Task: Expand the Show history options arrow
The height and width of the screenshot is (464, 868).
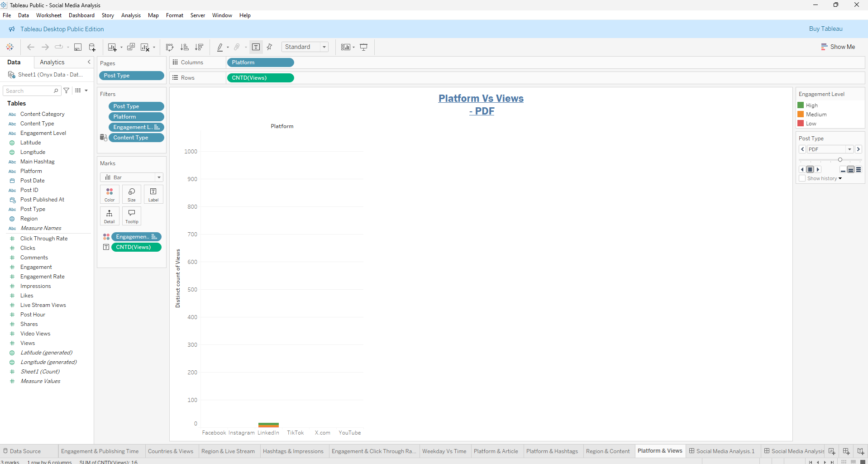Action: 840,178
